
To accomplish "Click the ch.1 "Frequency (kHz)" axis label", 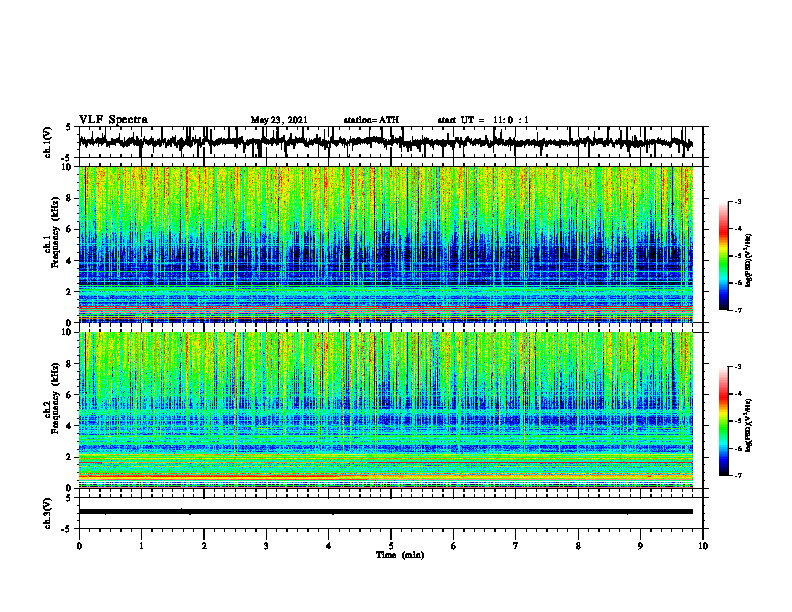I will [55, 232].
